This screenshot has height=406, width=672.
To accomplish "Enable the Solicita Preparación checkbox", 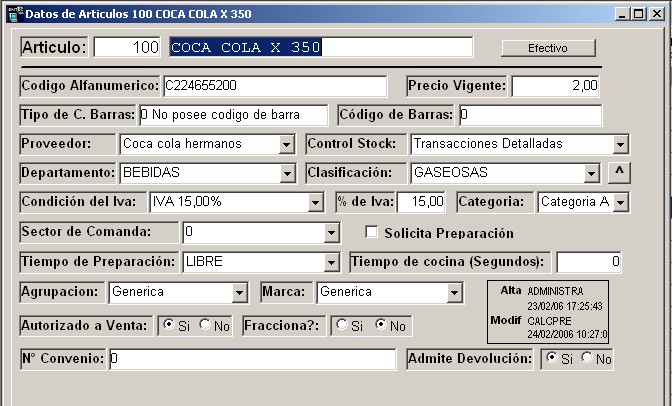I will pos(371,232).
